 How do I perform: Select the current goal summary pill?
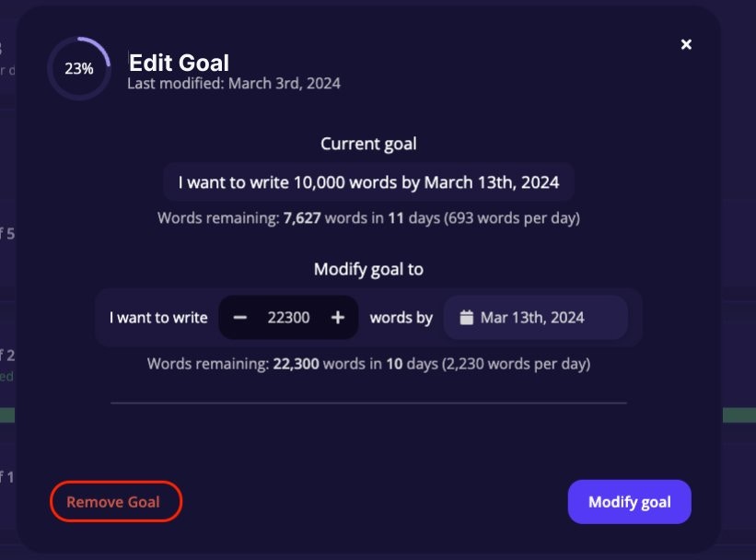(368, 181)
